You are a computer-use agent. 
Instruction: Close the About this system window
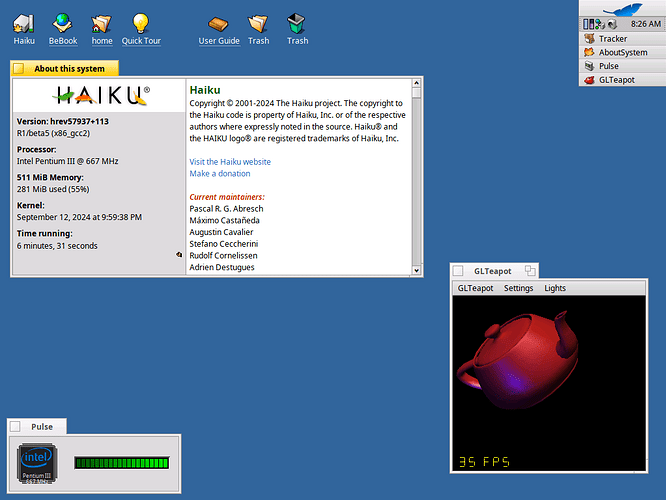coord(18,68)
